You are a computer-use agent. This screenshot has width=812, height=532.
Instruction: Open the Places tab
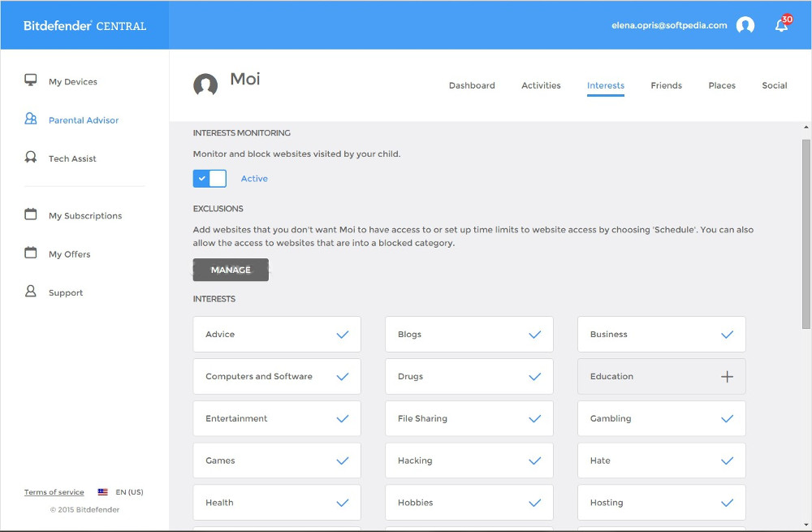point(722,85)
